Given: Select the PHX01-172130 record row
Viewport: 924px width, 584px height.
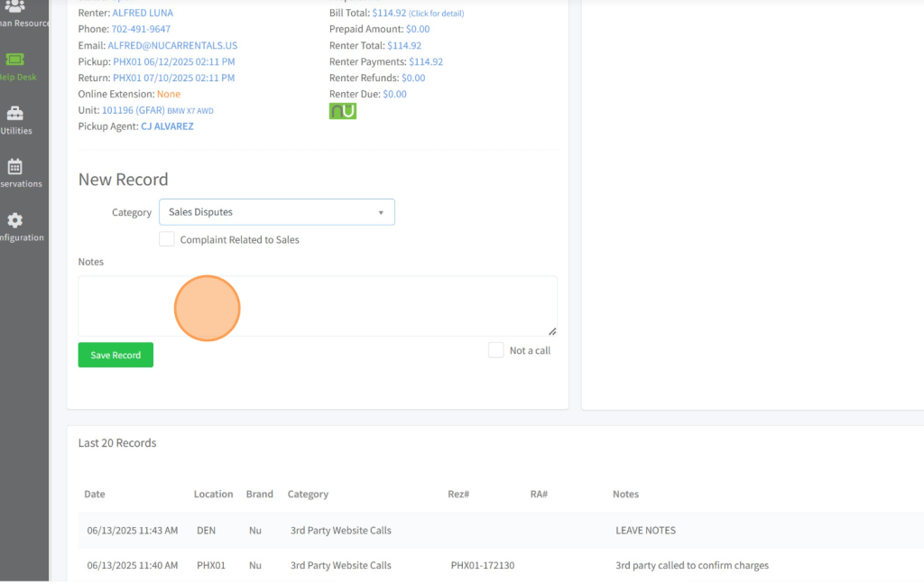Looking at the screenshot, I should tap(482, 565).
